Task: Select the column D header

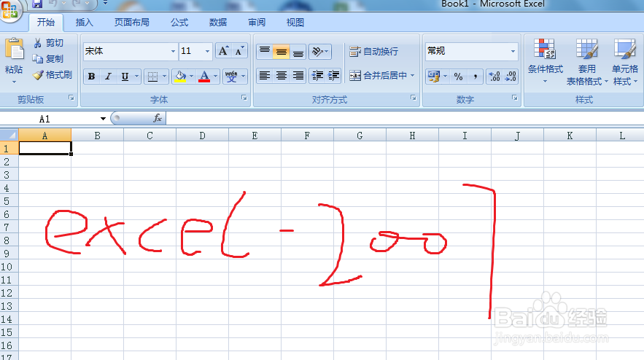Action: (x=203, y=136)
